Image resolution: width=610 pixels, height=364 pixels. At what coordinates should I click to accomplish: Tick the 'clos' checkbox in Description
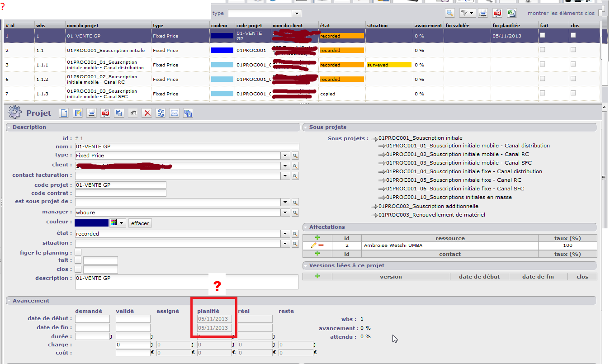[x=78, y=269]
